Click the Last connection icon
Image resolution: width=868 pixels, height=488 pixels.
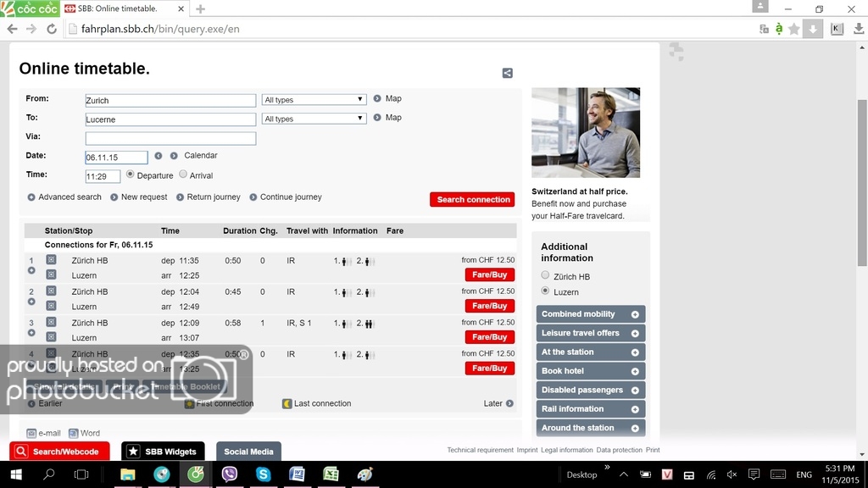(287, 403)
